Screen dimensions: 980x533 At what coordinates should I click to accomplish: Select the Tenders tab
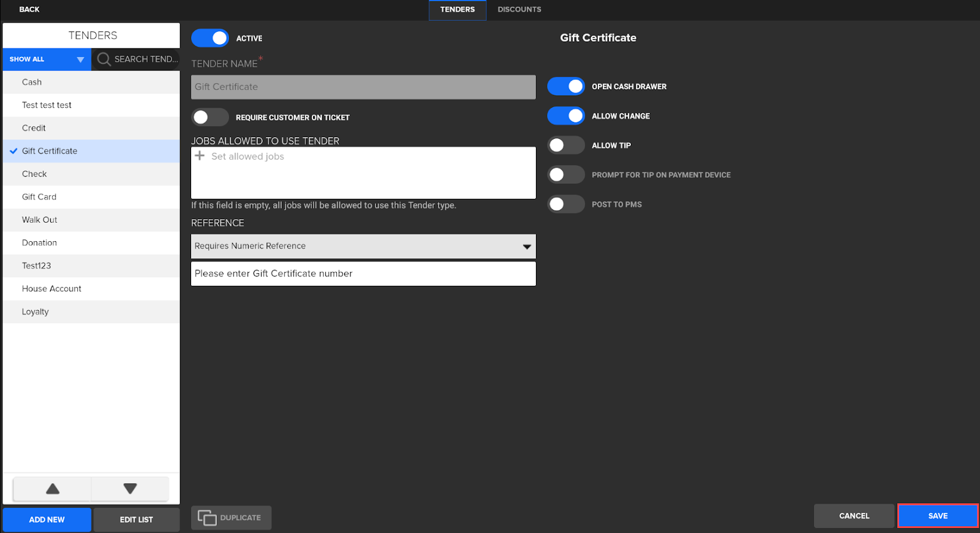point(457,10)
